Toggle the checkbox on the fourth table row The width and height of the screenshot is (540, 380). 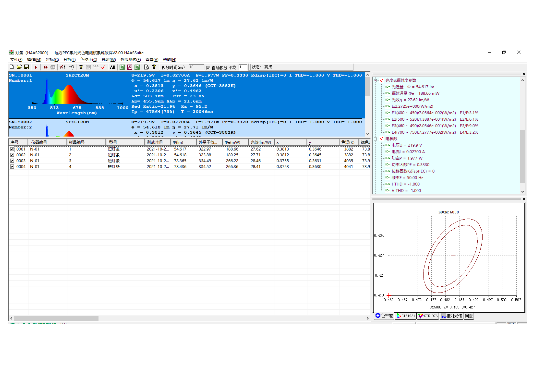pyautogui.click(x=12, y=167)
